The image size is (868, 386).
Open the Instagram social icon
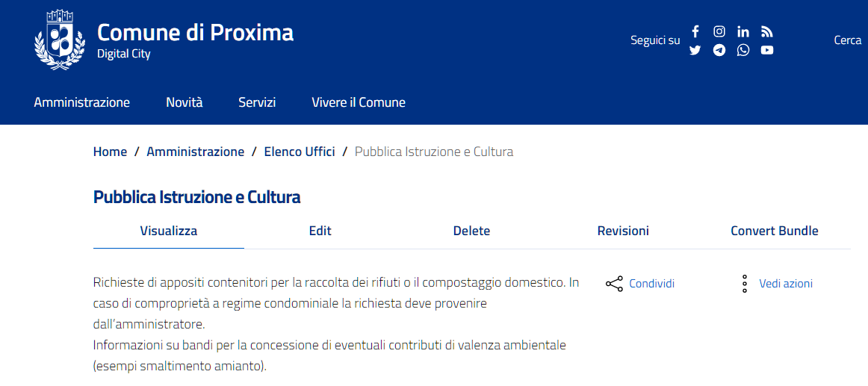click(719, 31)
